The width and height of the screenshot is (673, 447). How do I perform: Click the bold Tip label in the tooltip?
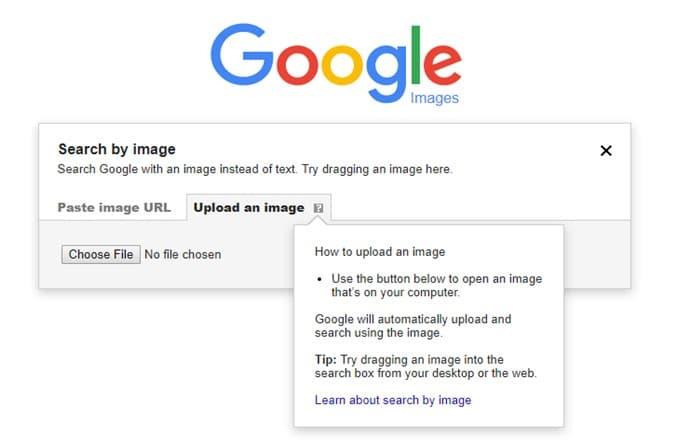point(325,359)
